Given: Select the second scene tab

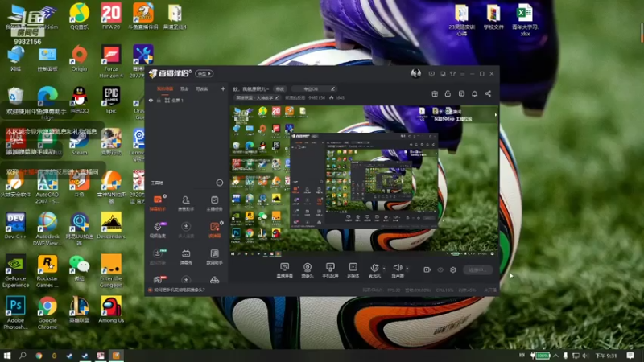Looking at the screenshot, I should [184, 88].
